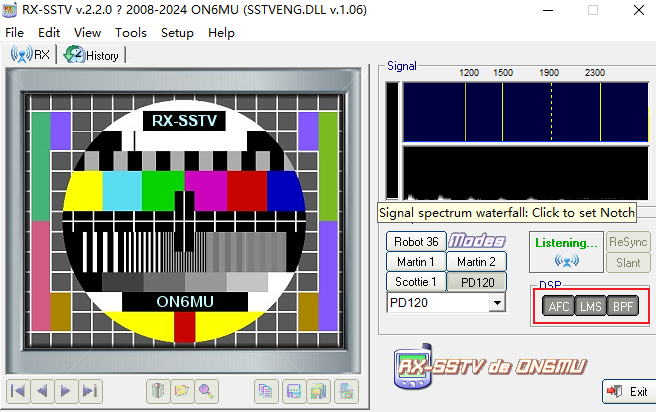Switch to the RX tab

click(30, 54)
